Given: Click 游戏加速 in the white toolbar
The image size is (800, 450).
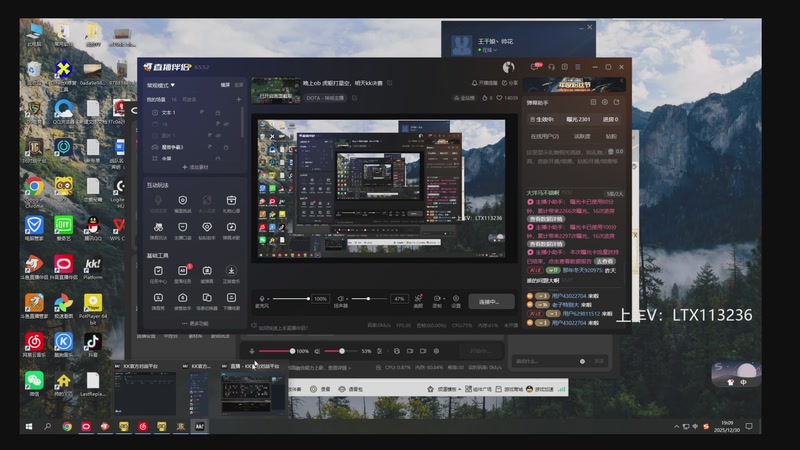Looking at the screenshot, I should click(540, 389).
